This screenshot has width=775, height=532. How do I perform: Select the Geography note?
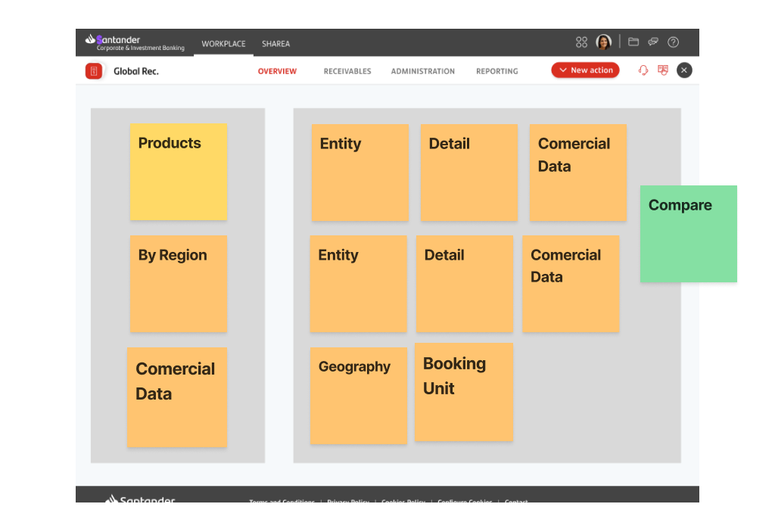(x=358, y=396)
